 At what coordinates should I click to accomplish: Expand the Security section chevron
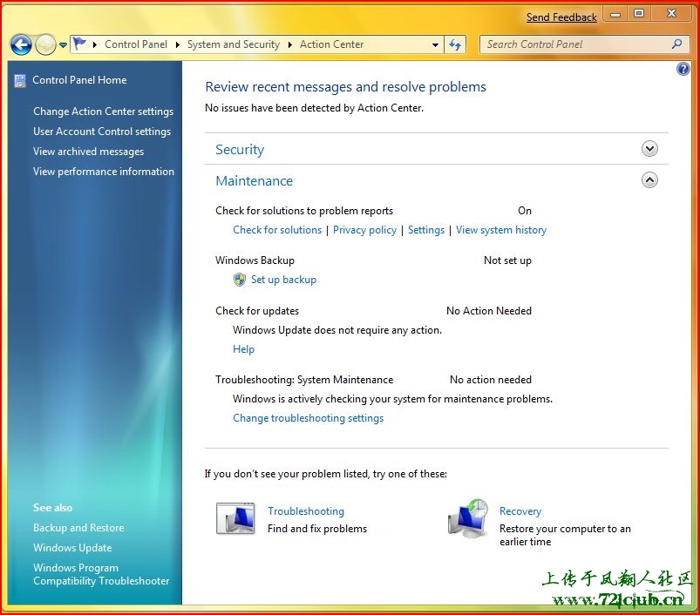(649, 148)
